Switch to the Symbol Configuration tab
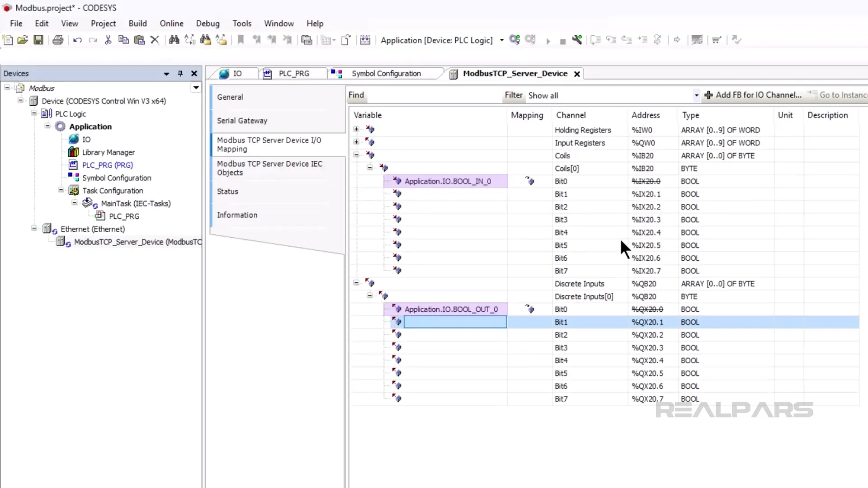This screenshot has width=868, height=488. point(386,74)
